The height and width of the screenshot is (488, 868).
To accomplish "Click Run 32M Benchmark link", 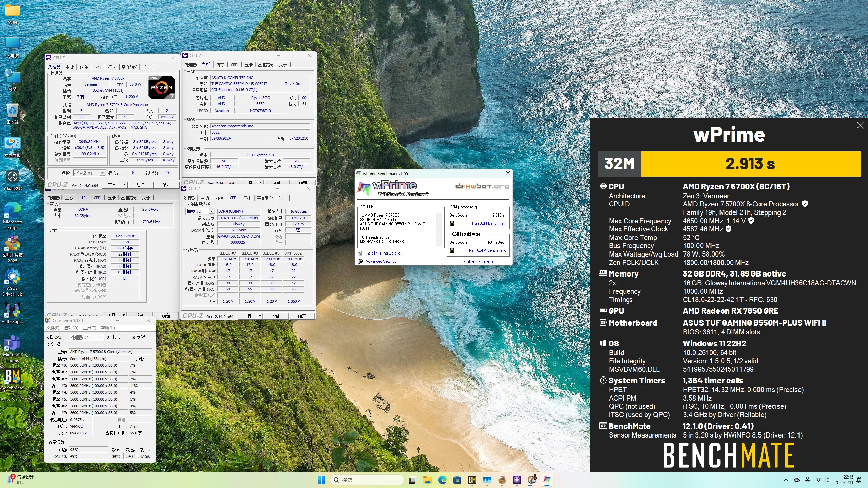I will point(489,223).
